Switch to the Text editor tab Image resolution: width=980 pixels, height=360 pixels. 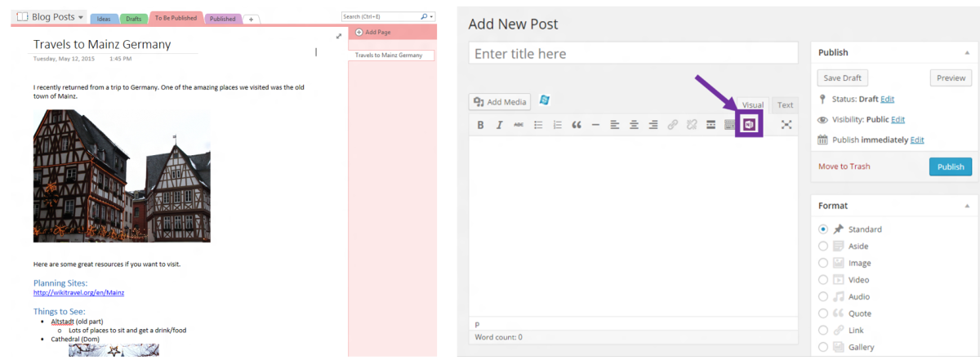tap(784, 104)
